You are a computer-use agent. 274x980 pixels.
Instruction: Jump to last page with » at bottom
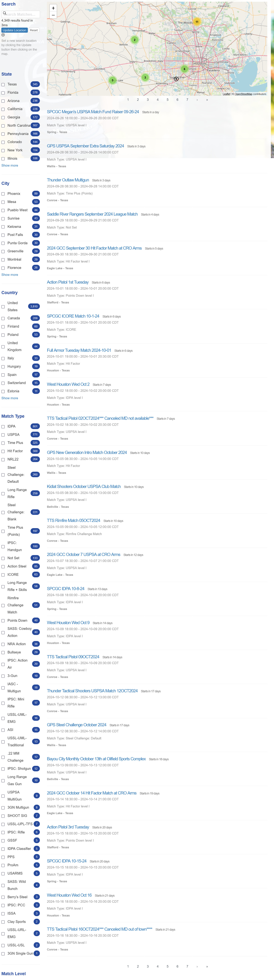point(207,966)
